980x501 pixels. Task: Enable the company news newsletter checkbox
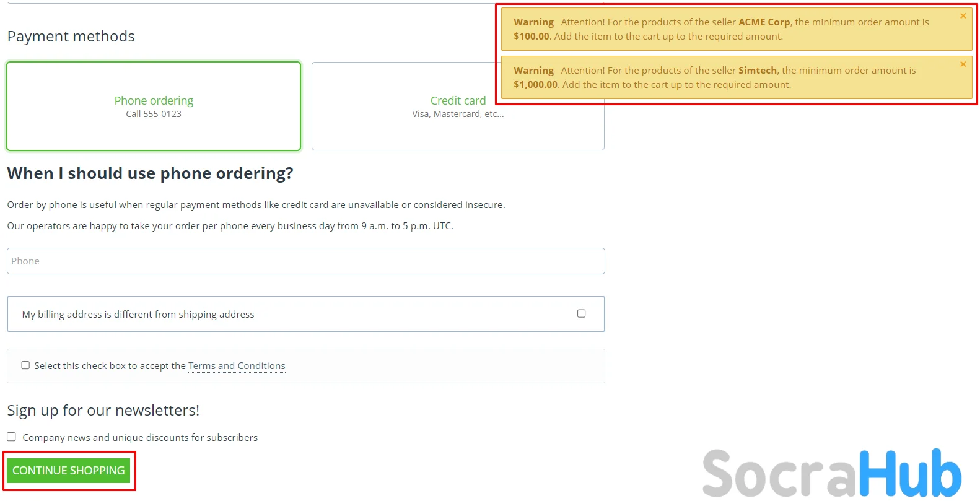point(11,437)
